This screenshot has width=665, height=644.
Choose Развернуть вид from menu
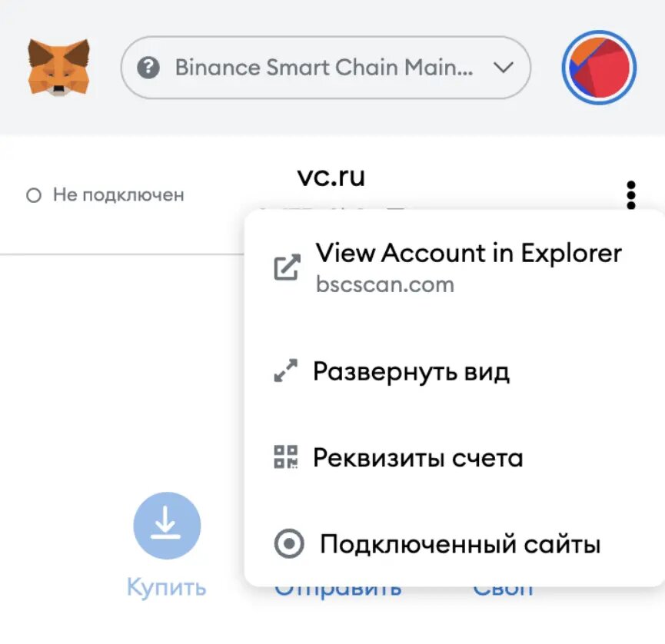411,373
